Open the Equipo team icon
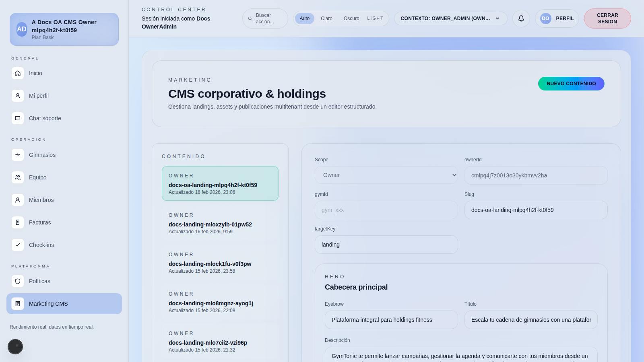Viewport: 644px width, 362px height. pos(18,177)
